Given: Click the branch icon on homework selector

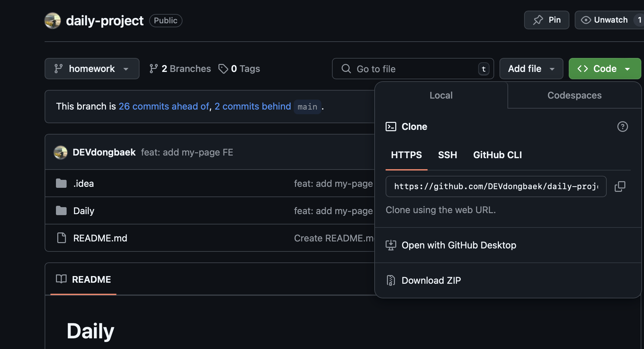Looking at the screenshot, I should (x=59, y=69).
